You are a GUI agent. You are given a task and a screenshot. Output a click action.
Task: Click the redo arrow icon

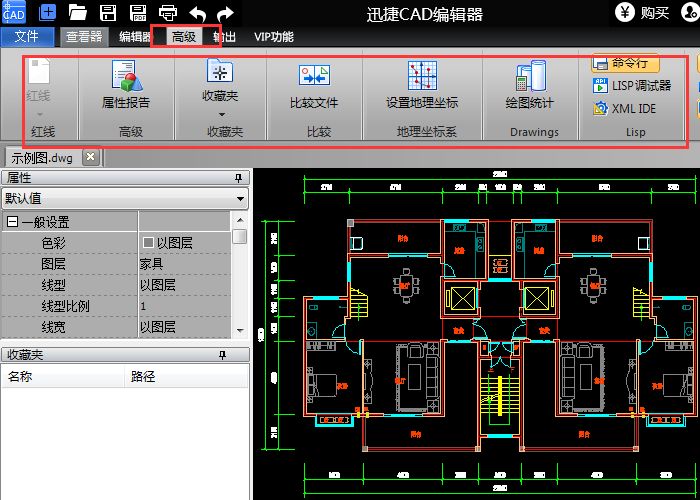(226, 13)
